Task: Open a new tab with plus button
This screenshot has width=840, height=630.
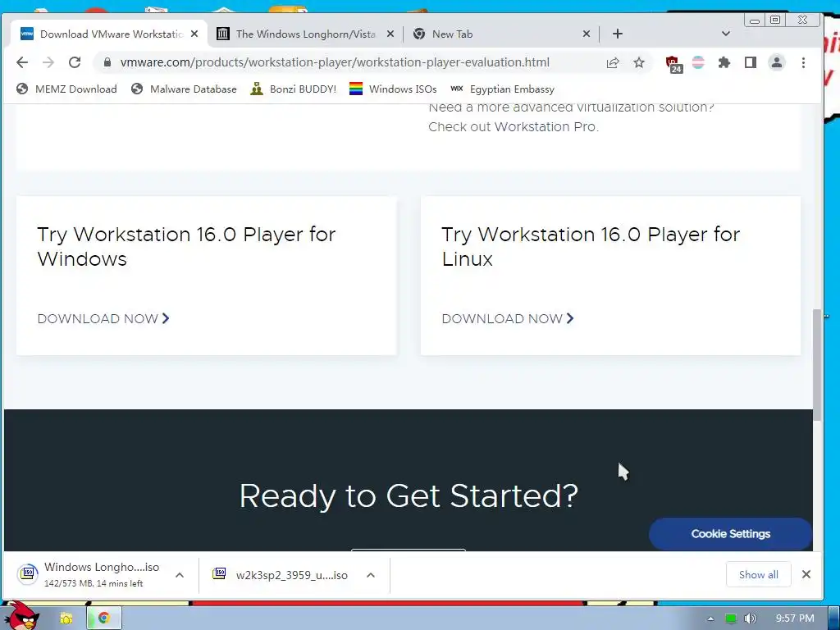Action: [618, 34]
